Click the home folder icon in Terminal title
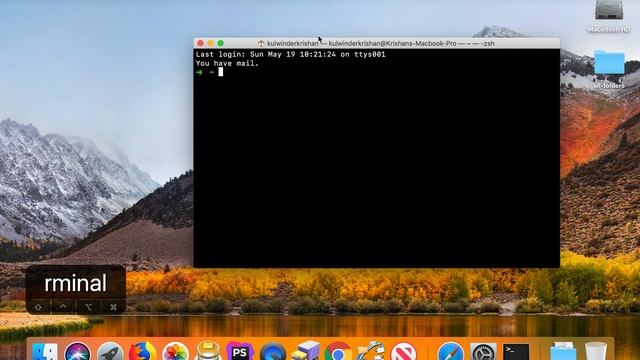The width and height of the screenshot is (640, 360). (x=261, y=43)
